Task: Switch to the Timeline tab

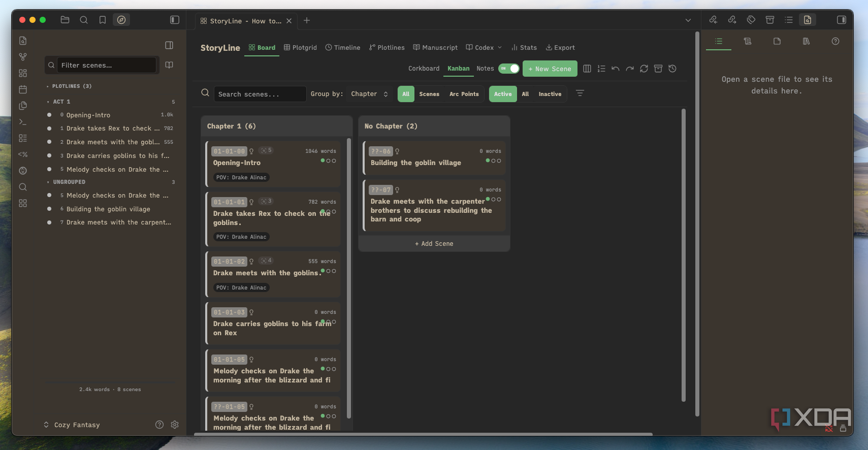Action: pyautogui.click(x=343, y=48)
